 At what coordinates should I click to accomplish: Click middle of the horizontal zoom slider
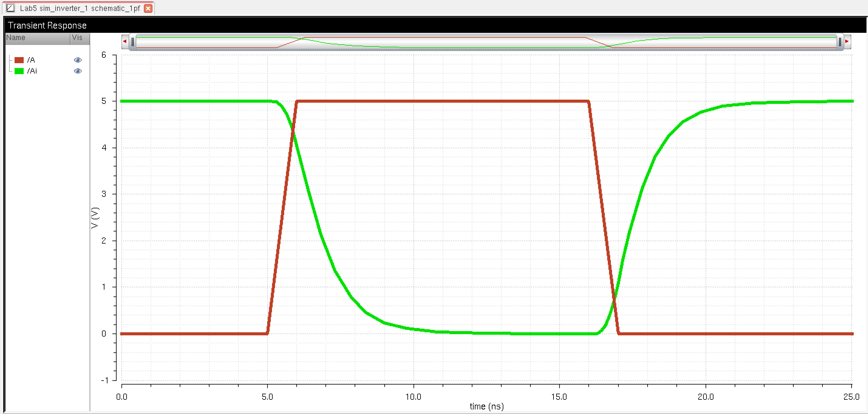[x=486, y=42]
